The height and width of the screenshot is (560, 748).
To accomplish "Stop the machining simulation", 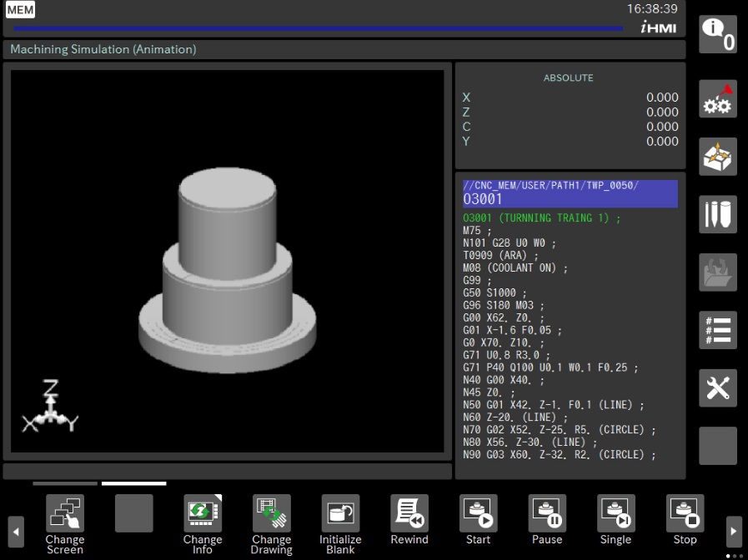I will [x=685, y=522].
